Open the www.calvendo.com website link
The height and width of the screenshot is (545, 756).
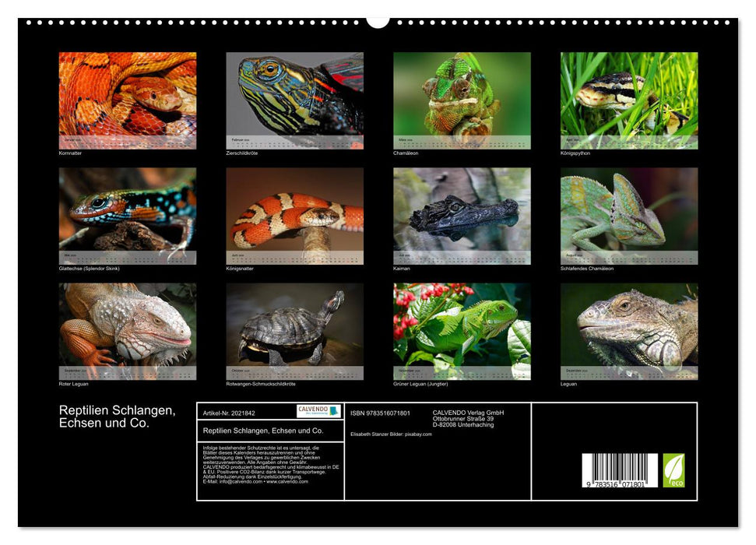tap(288, 483)
